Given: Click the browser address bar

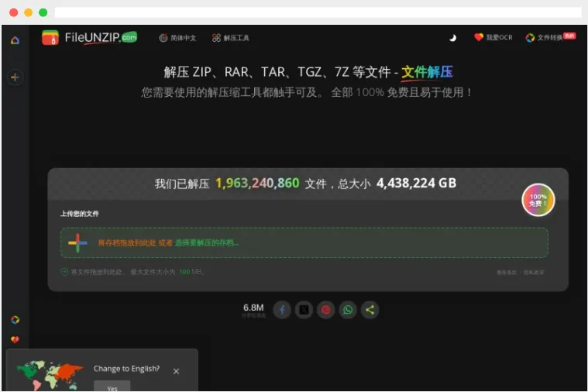Looking at the screenshot, I should tap(318, 12).
